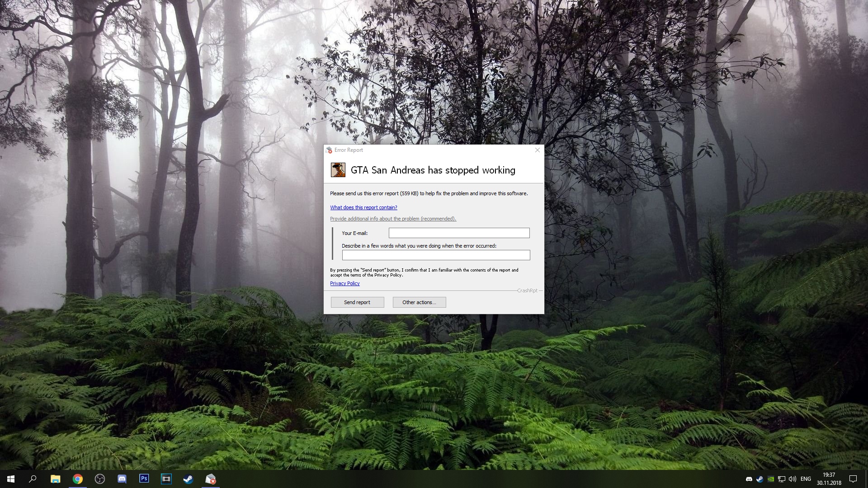Focus the Your E-mail input field
Image resolution: width=868 pixels, height=488 pixels.
(459, 233)
